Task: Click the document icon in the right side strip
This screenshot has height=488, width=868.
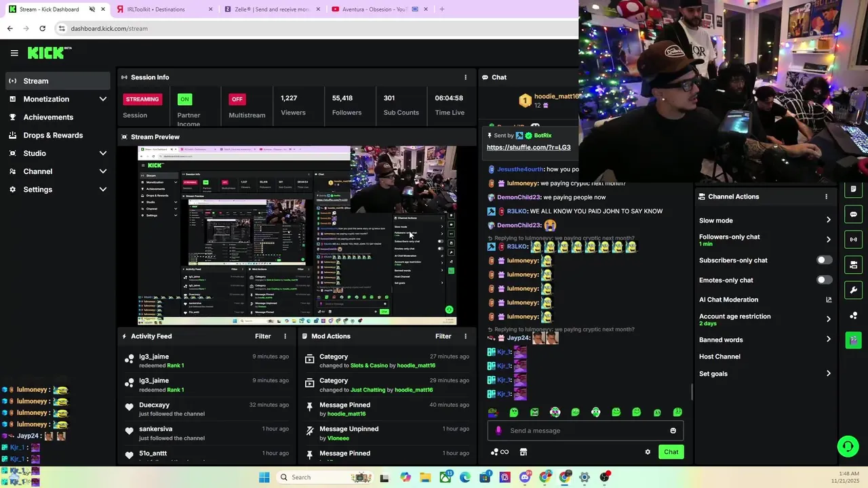Action: coord(853,189)
